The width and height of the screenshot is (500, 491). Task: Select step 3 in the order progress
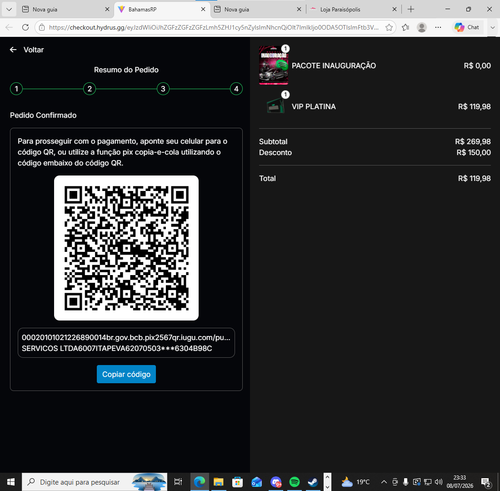point(163,89)
